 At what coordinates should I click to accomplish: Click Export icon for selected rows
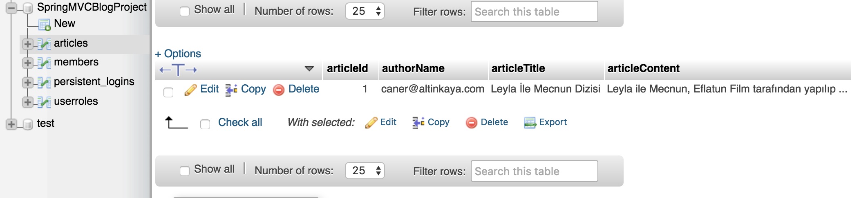(x=530, y=122)
